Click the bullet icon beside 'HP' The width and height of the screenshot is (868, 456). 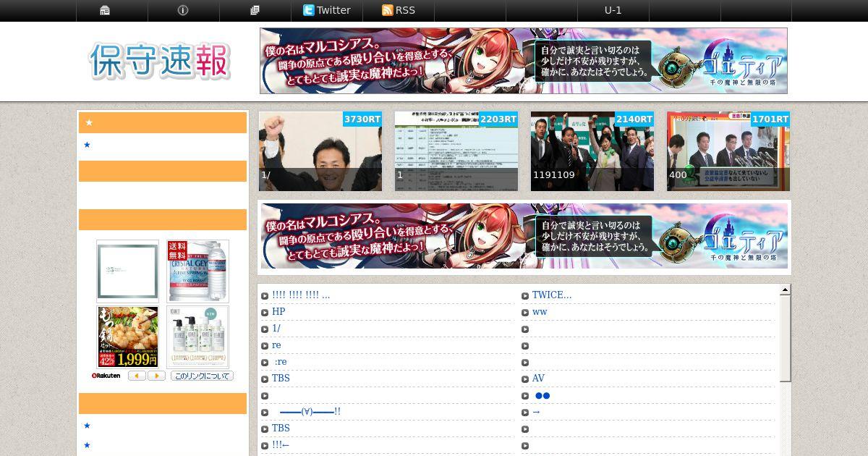click(x=265, y=313)
